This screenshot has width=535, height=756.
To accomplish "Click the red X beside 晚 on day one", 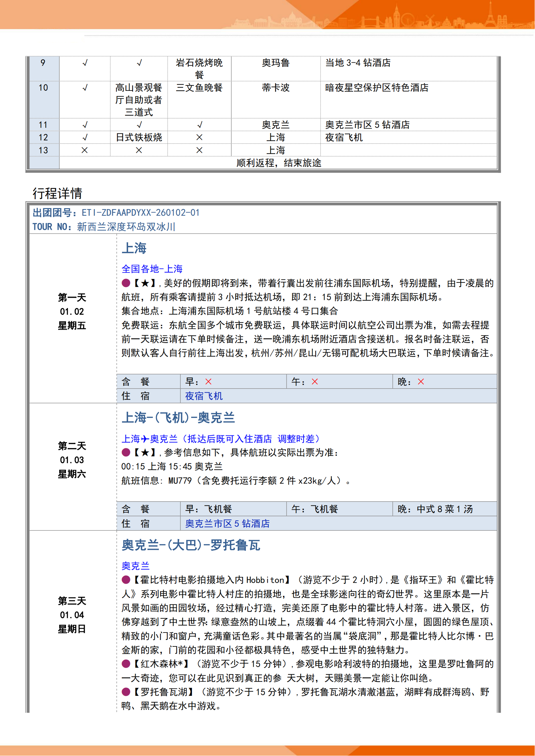I will point(421,382).
